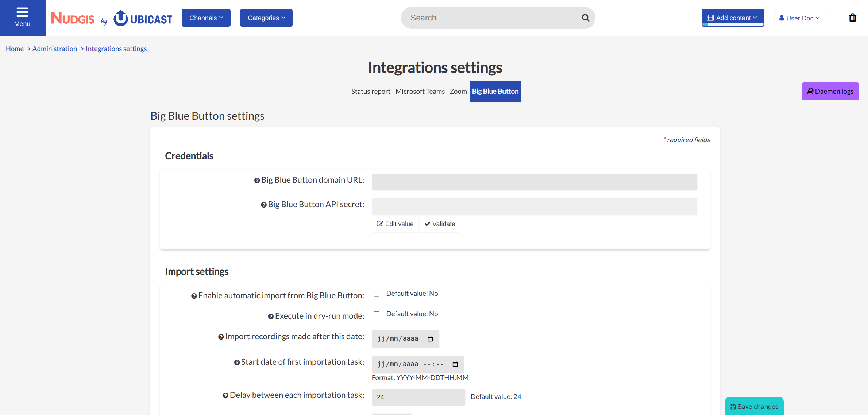
Task: Click the UbiCast logo
Action: click(x=143, y=18)
